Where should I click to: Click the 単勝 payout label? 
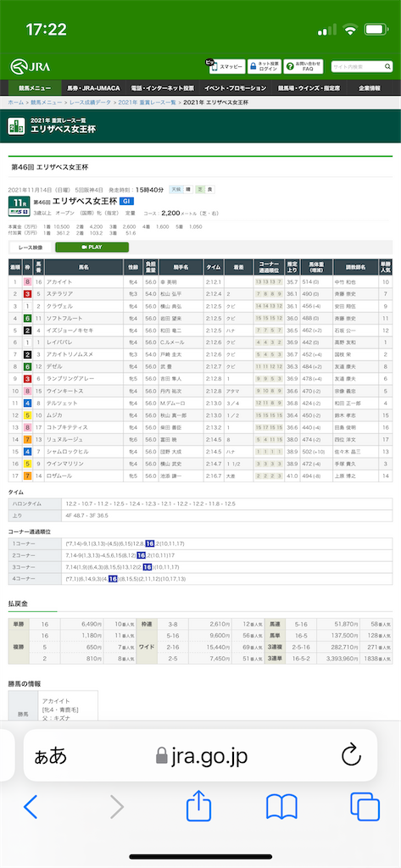point(17,623)
